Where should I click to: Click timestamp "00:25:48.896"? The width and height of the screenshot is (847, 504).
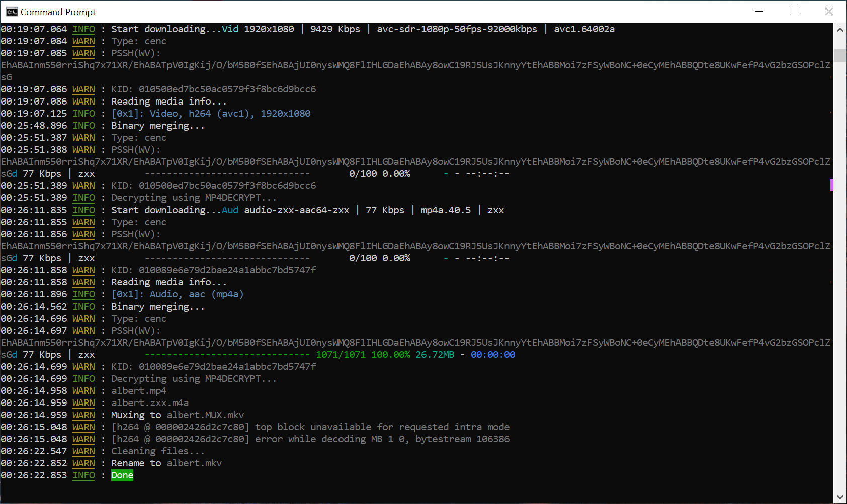34,126
